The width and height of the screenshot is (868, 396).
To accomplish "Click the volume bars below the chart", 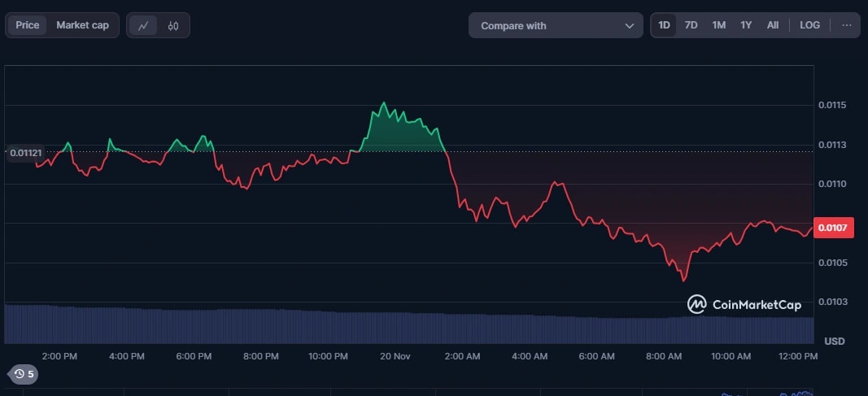I will coord(407,327).
